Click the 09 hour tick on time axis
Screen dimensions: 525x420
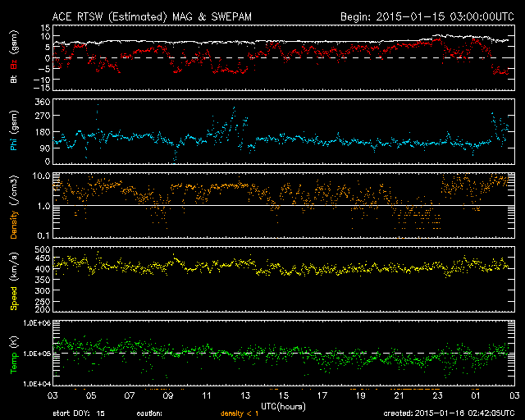(168, 396)
